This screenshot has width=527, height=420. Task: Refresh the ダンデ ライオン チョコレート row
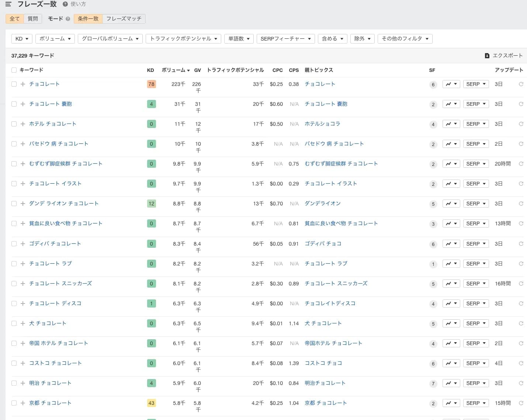pyautogui.click(x=521, y=204)
